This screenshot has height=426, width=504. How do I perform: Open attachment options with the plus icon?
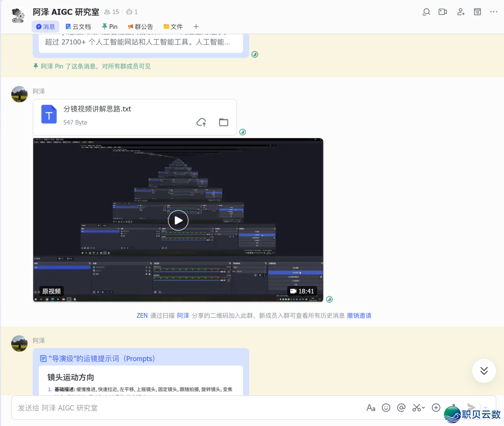(x=436, y=407)
